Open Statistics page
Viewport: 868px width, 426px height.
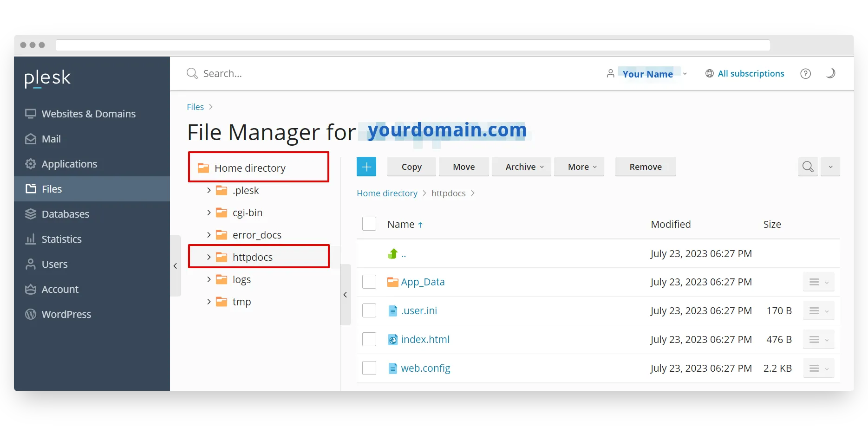[x=92, y=239]
